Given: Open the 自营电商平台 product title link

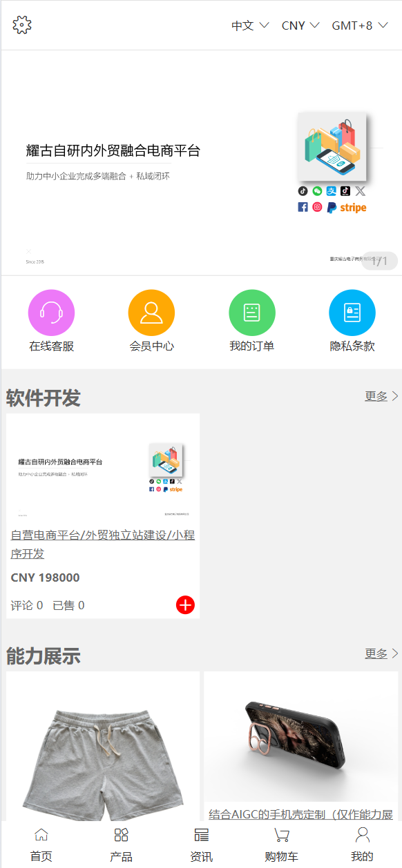Looking at the screenshot, I should click(103, 544).
